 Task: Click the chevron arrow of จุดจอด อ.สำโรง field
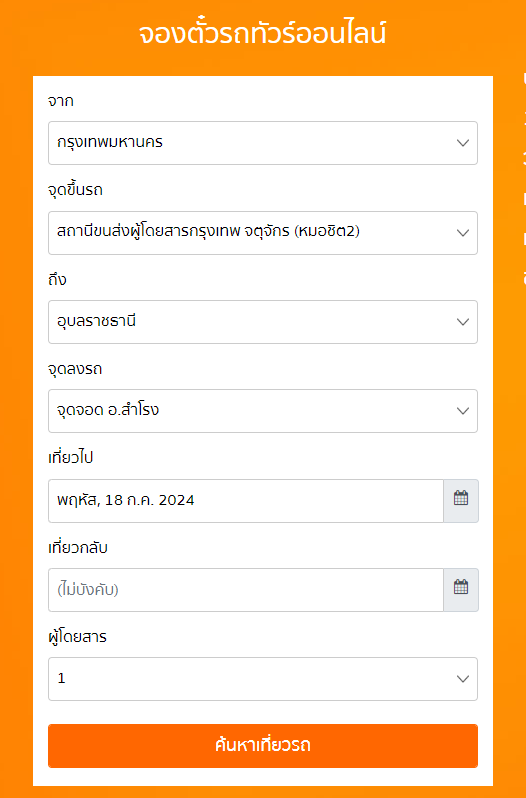click(x=463, y=411)
